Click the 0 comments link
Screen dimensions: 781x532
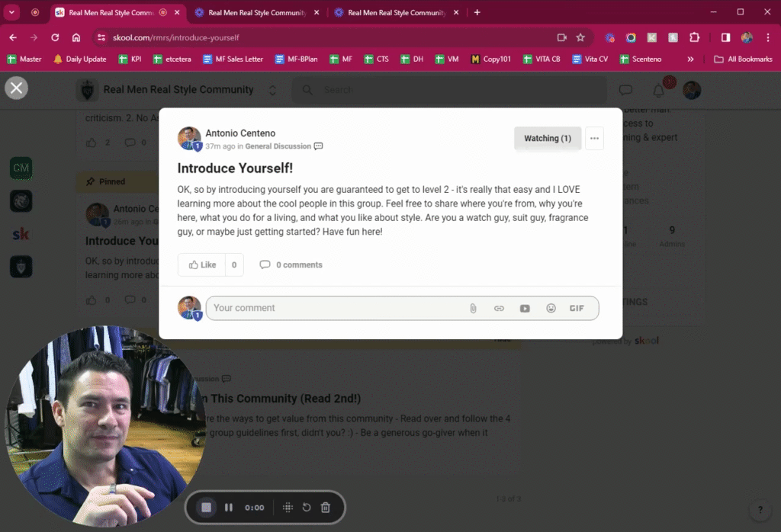pos(291,264)
